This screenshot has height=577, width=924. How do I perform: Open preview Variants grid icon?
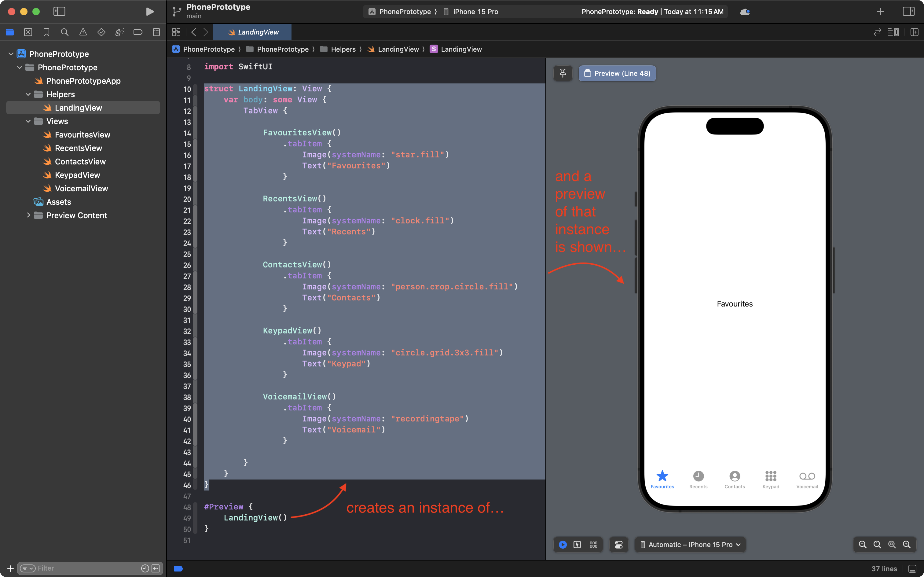593,545
